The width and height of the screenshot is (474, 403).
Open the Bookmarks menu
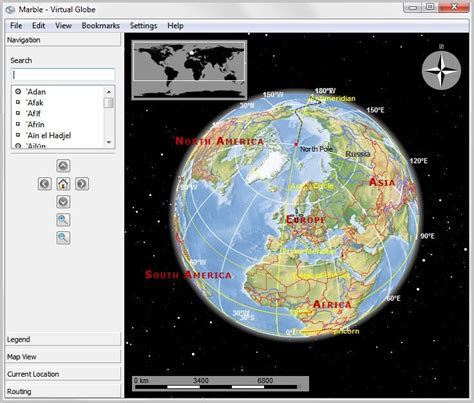coord(101,26)
